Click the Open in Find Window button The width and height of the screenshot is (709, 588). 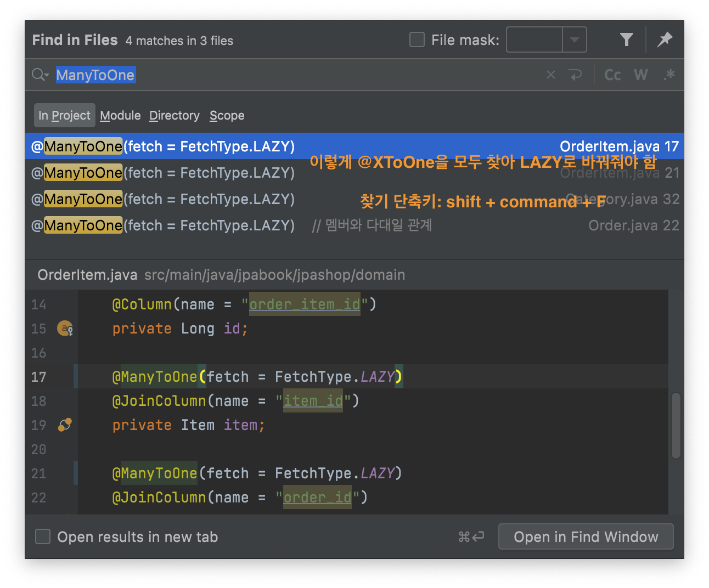click(x=586, y=536)
